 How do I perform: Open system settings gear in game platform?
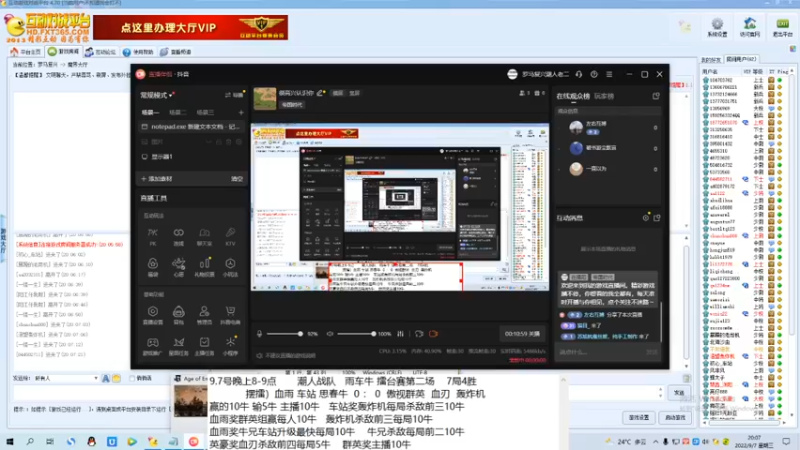pyautogui.click(x=717, y=27)
